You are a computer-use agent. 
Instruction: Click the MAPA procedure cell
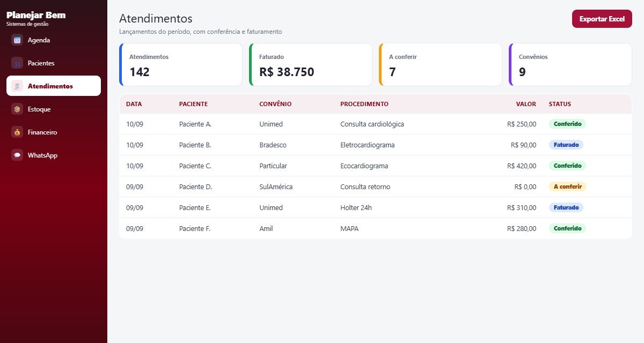pos(349,228)
